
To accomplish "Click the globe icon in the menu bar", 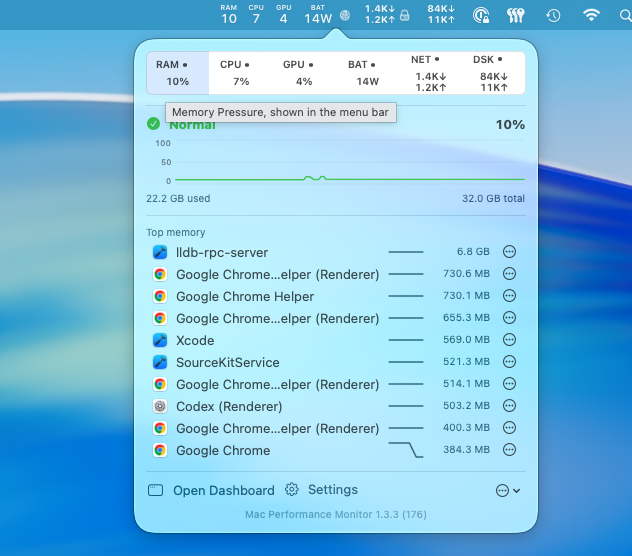I will tap(345, 15).
